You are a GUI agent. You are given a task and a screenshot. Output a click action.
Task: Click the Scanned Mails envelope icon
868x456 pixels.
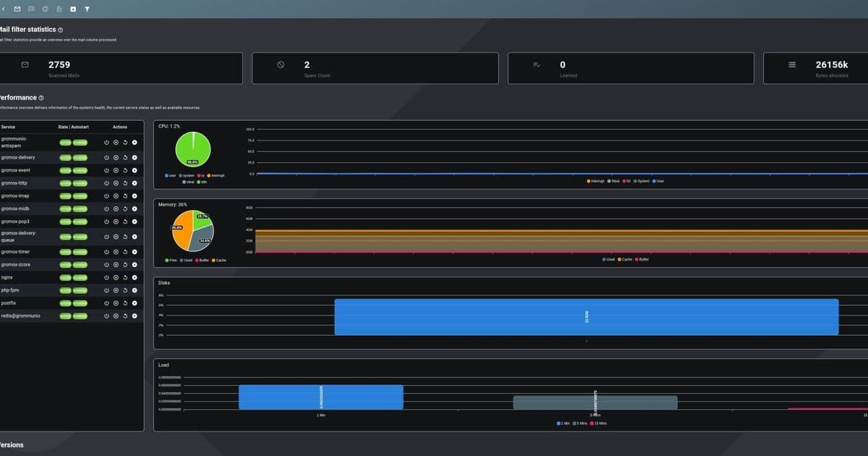coord(24,64)
